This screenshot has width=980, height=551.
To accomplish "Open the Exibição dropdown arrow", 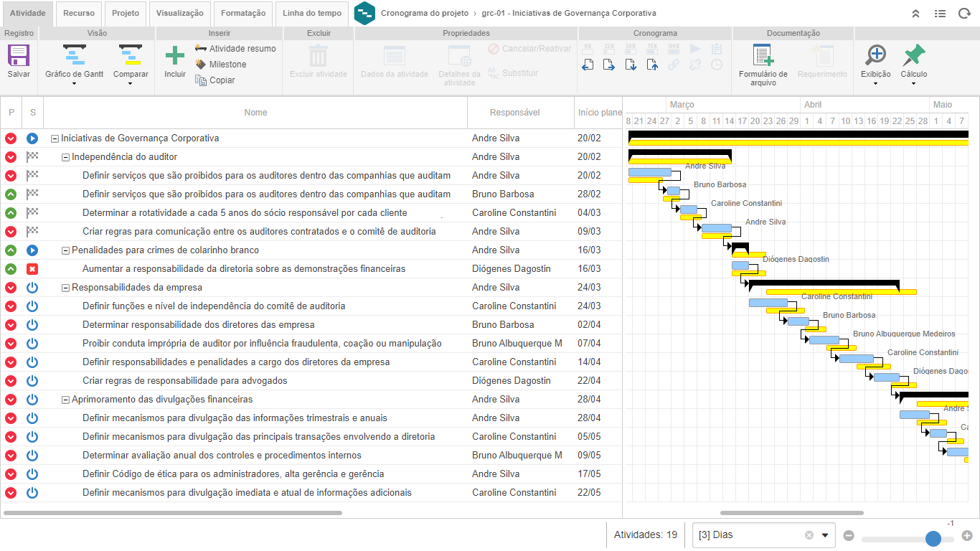I will pos(875,83).
